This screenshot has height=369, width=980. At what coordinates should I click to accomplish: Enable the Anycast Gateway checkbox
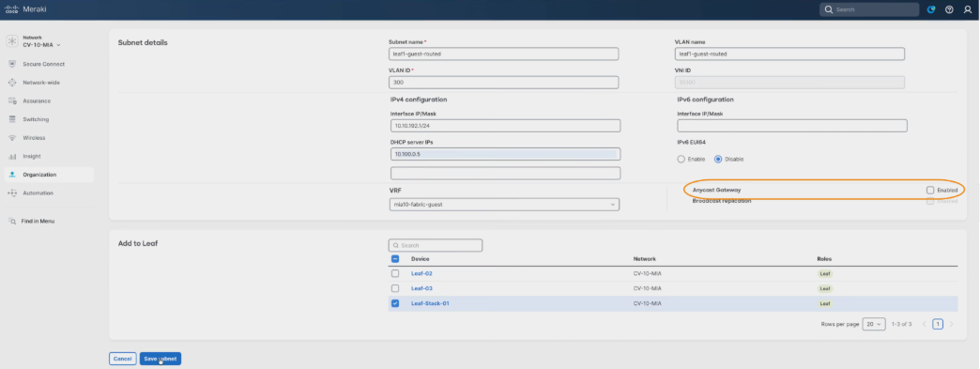tap(930, 190)
